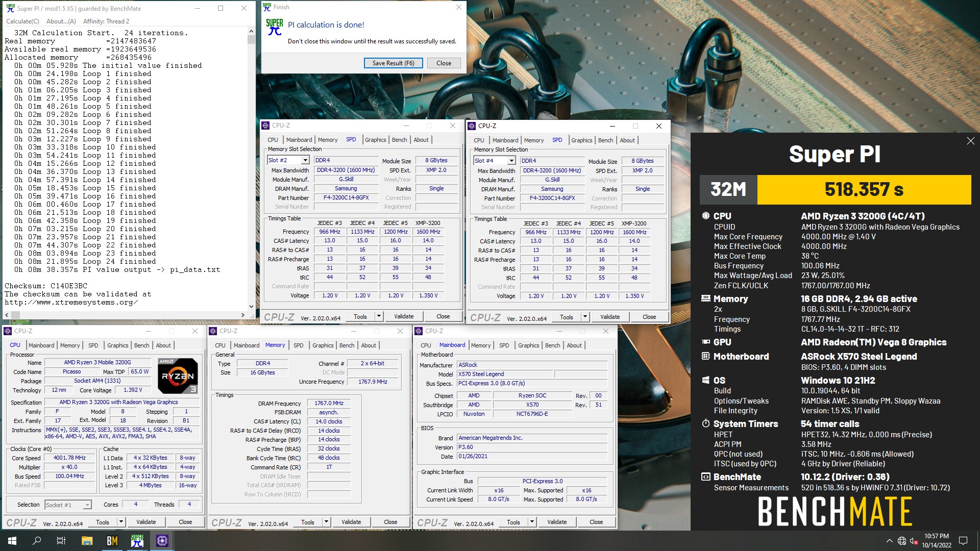Viewport: 980px width, 551px height.
Task: Click title icon of the CPU-Z Mainboard window
Action: [x=419, y=331]
